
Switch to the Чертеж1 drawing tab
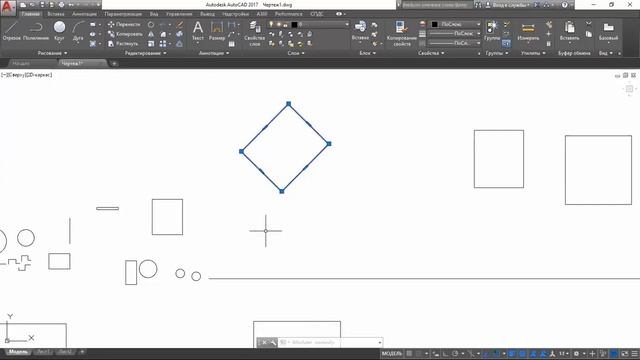(x=82, y=63)
